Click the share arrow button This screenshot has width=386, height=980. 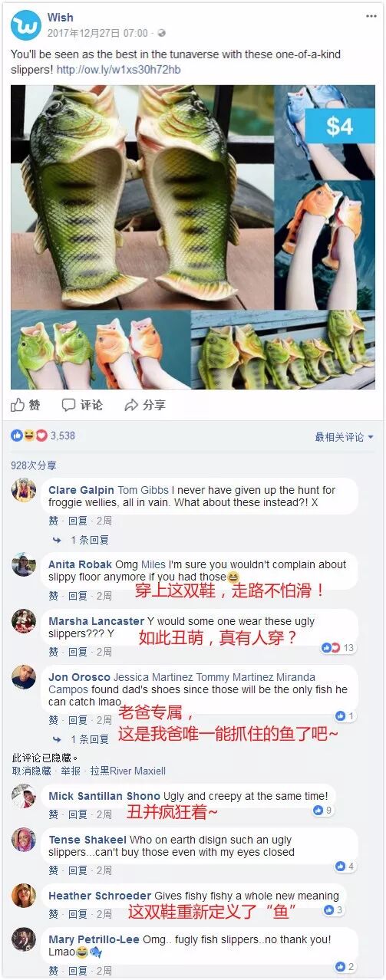click(131, 405)
